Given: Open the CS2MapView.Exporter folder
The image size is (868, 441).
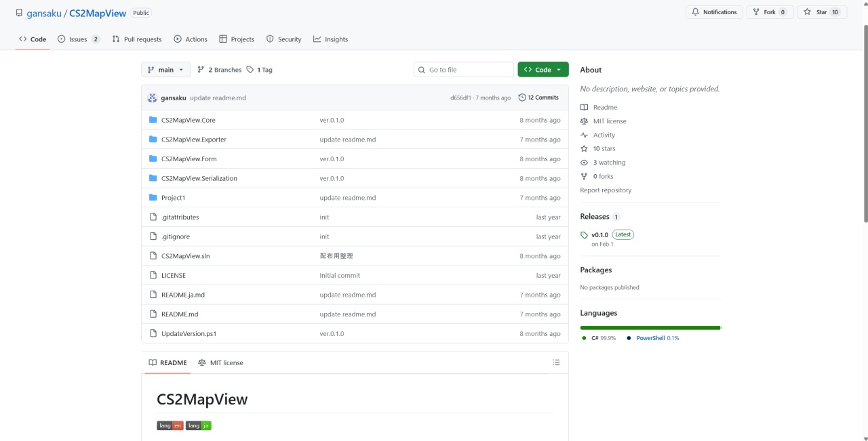Looking at the screenshot, I should tap(194, 140).
